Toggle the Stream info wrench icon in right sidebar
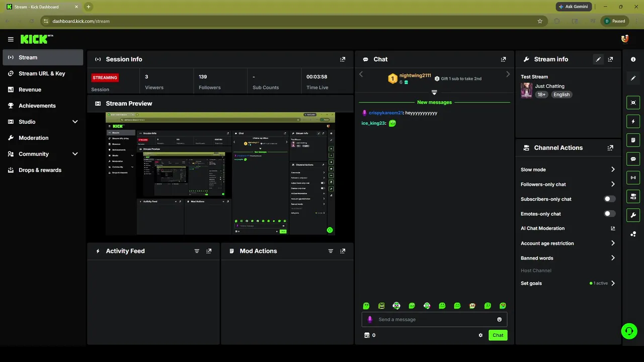 click(633, 215)
